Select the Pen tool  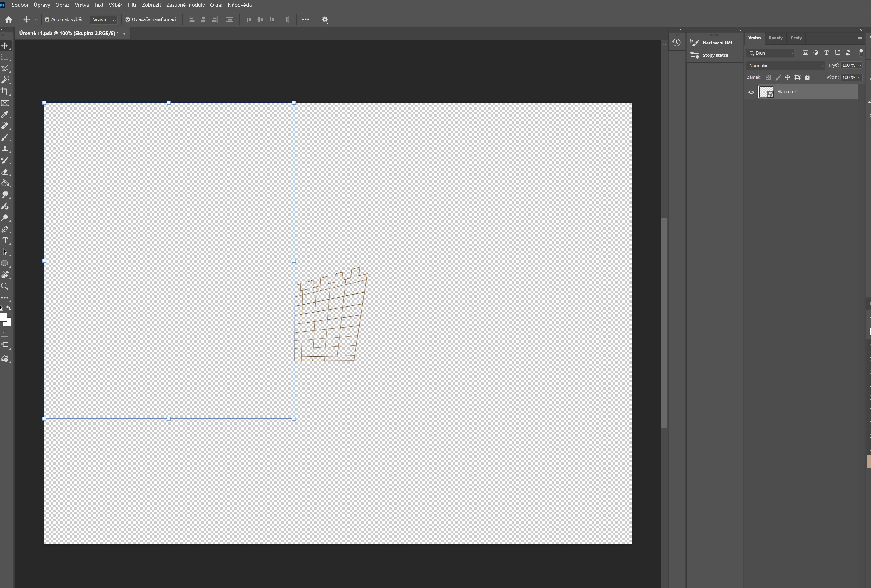coord(5,229)
